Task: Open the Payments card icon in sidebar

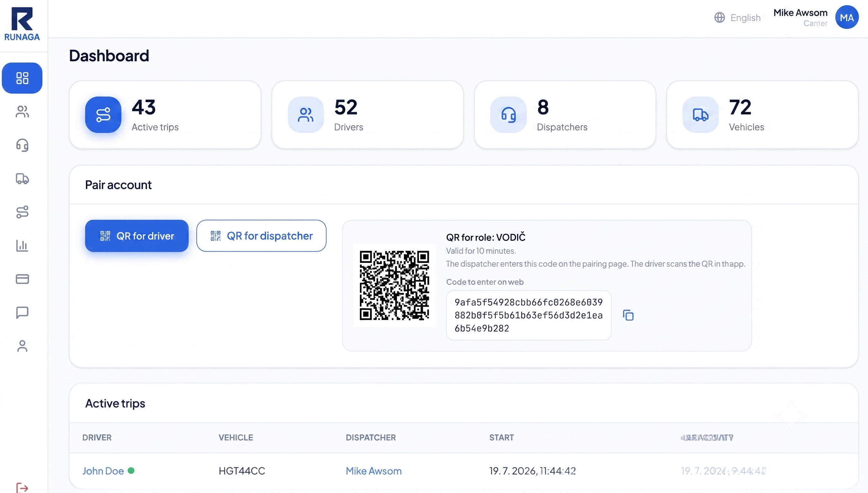Action: tap(22, 279)
